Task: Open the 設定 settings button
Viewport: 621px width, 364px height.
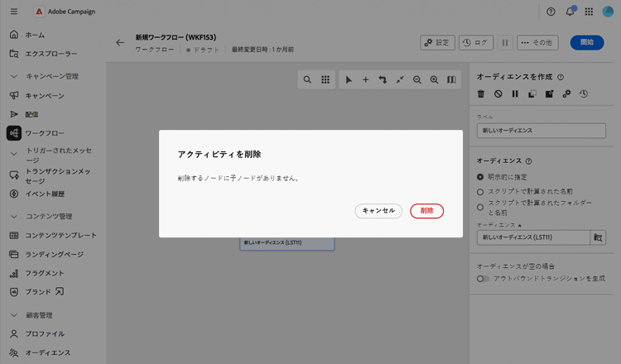Action: pos(437,42)
